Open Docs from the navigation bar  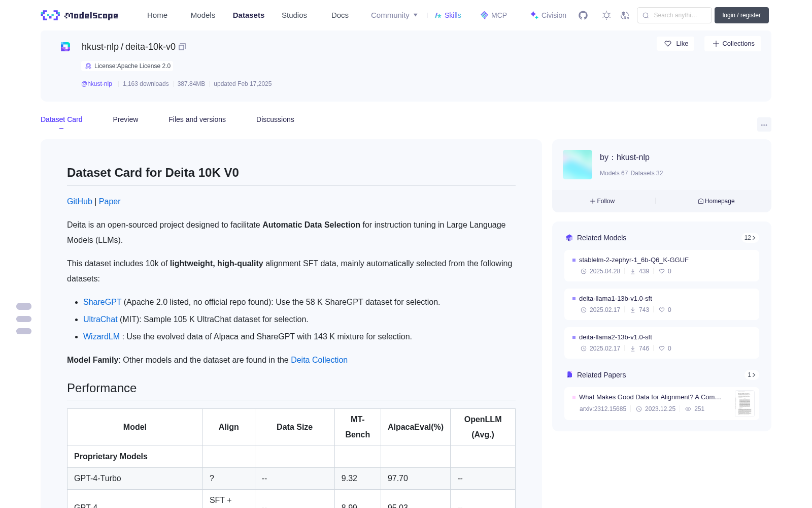340,15
